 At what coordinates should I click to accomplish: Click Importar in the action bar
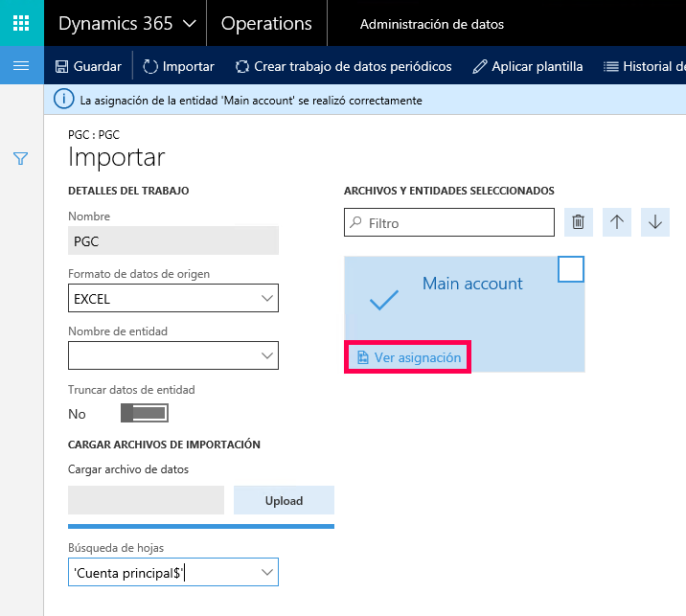coord(178,66)
